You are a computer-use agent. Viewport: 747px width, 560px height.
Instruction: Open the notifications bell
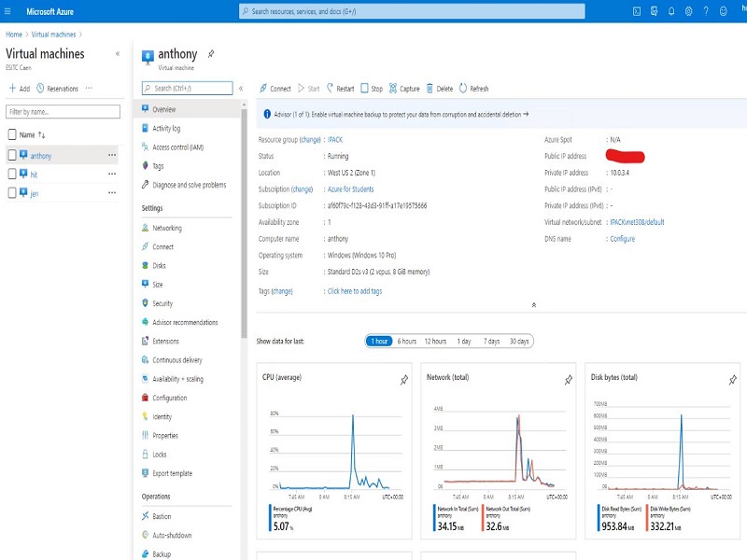click(x=671, y=11)
